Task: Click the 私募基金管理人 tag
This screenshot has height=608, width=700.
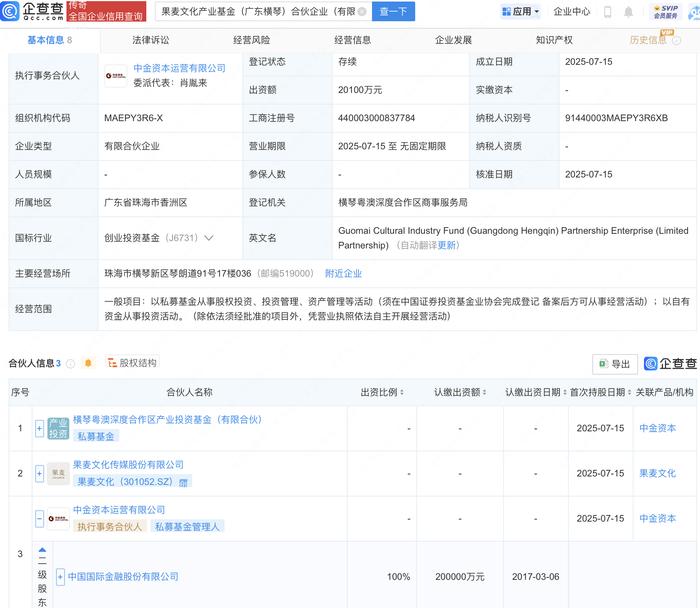Action: [187, 527]
